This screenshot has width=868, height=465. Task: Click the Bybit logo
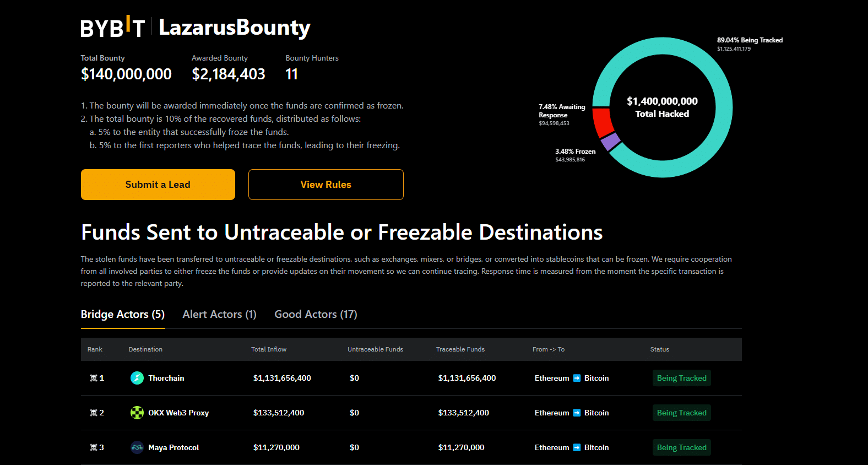coord(112,28)
